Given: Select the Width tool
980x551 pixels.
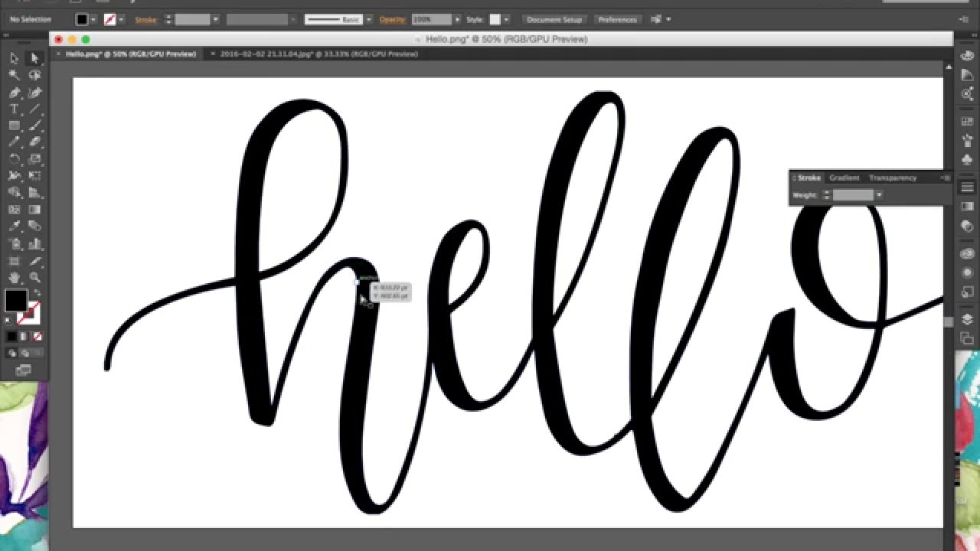Looking at the screenshot, I should click(14, 176).
